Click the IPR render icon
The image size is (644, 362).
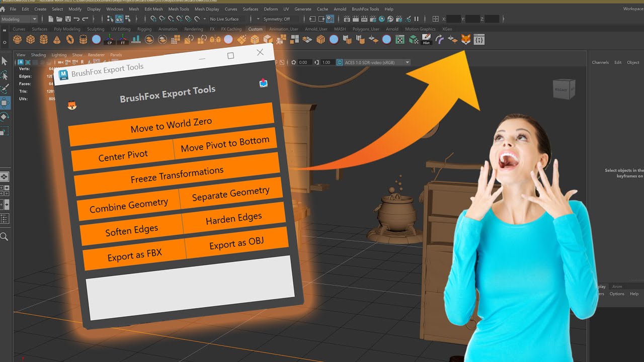(364, 19)
